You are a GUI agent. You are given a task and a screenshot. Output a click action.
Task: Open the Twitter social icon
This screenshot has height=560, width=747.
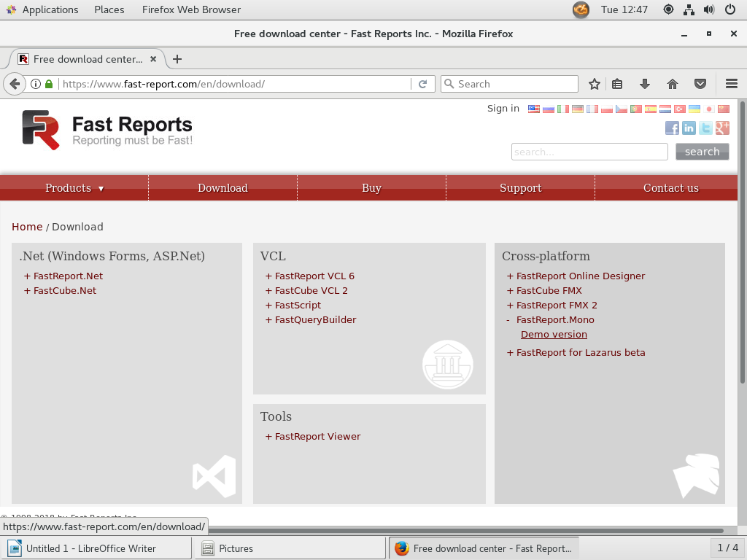point(705,128)
